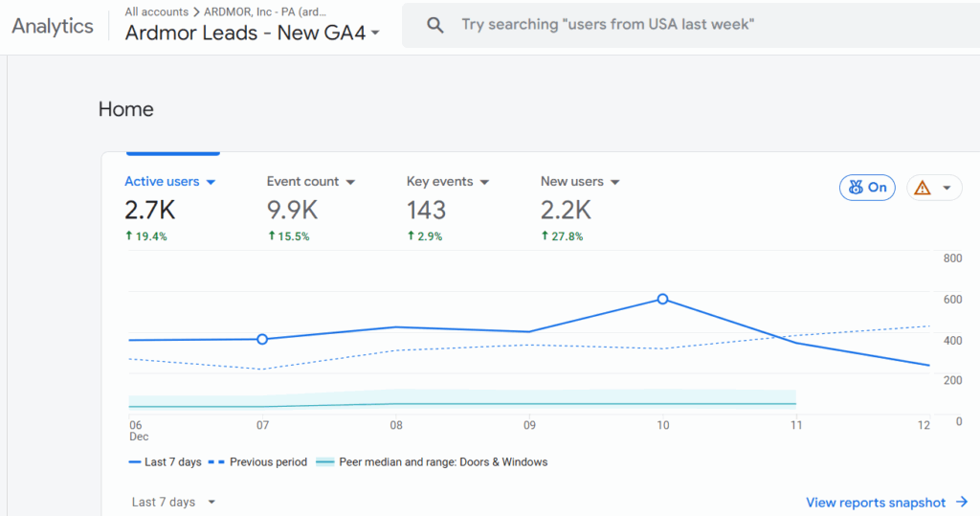Click the orange warning triangle icon
This screenshot has height=516, width=980.
[923, 188]
